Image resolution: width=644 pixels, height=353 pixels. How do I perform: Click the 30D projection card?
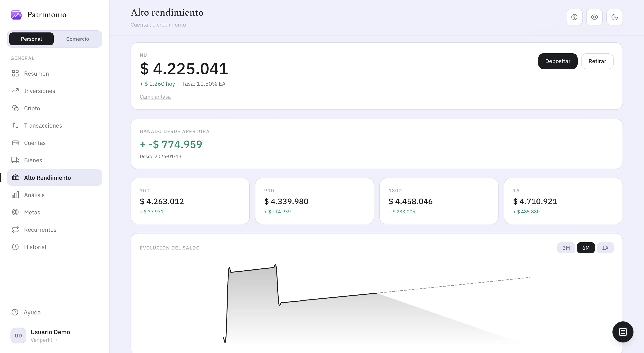(190, 201)
